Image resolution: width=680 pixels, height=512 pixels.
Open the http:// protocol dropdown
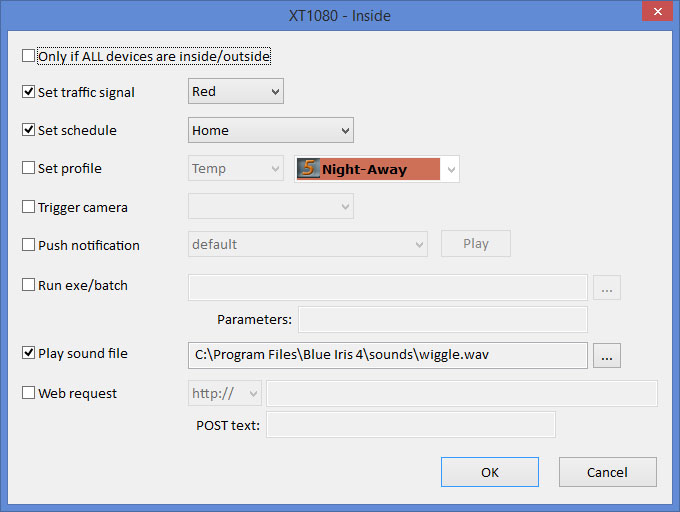[225, 393]
